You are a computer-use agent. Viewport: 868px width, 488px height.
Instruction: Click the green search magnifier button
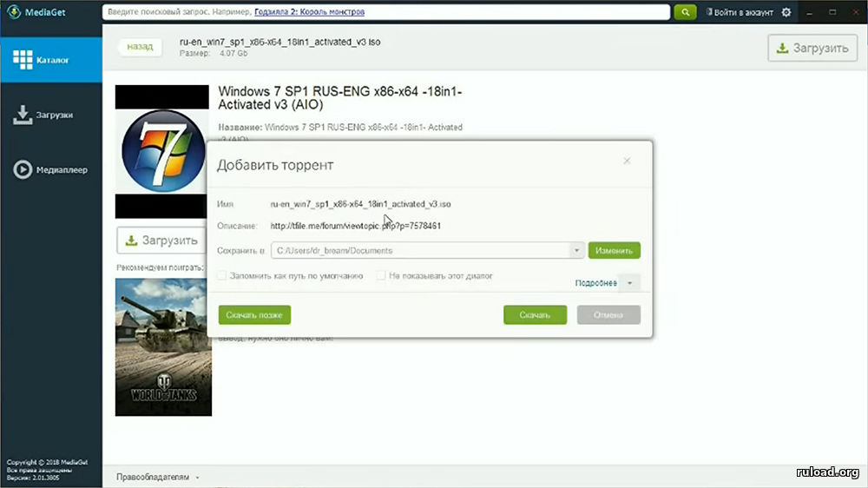click(685, 11)
